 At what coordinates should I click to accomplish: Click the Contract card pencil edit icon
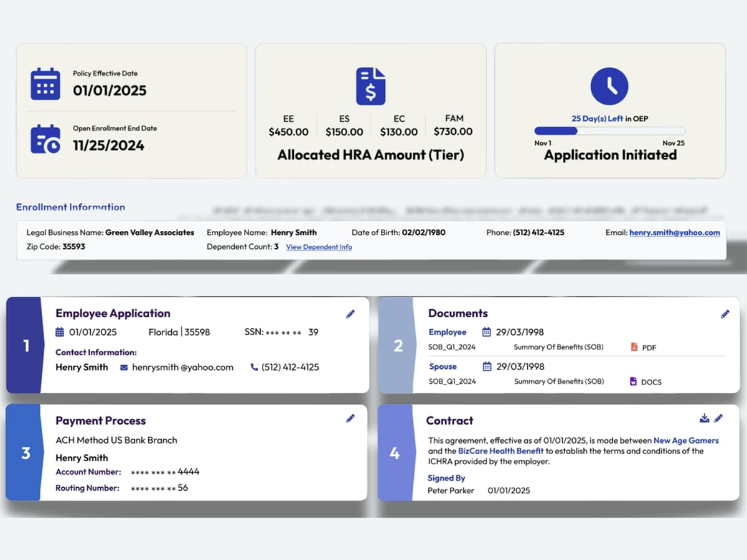[x=719, y=418]
